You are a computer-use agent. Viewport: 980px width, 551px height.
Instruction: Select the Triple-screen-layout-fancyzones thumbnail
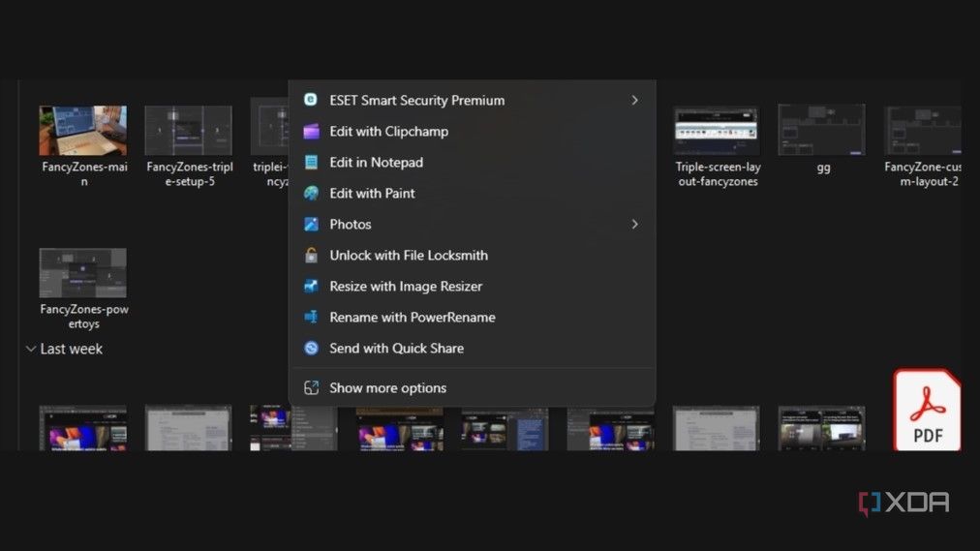point(717,131)
